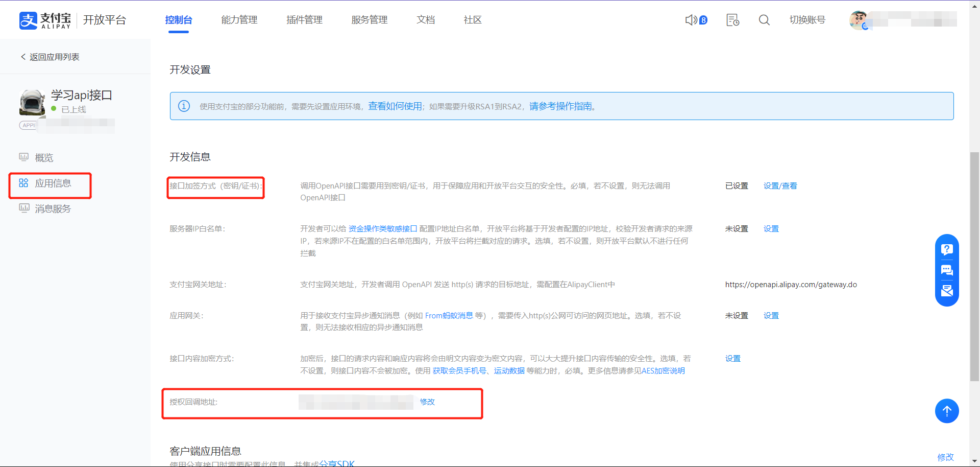980x467 pixels.
Task: Select the 概览 sidebar item
Action: (43, 157)
